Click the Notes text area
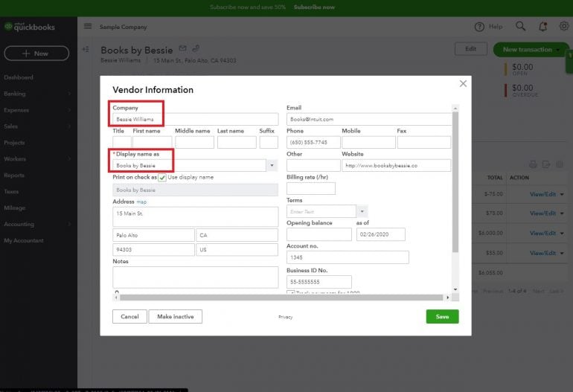 pyautogui.click(x=195, y=277)
